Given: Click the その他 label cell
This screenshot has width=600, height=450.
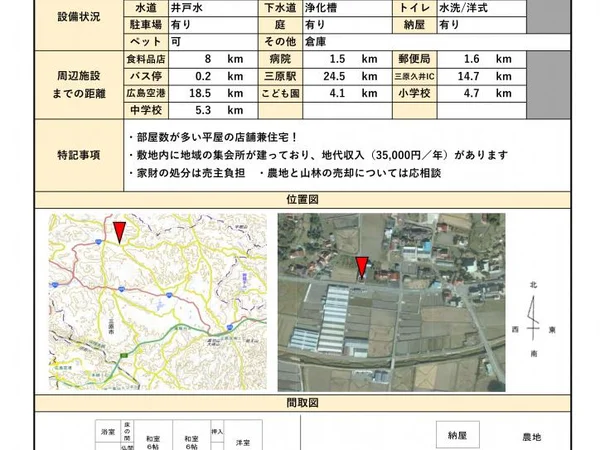Looking at the screenshot, I should tap(280, 42).
